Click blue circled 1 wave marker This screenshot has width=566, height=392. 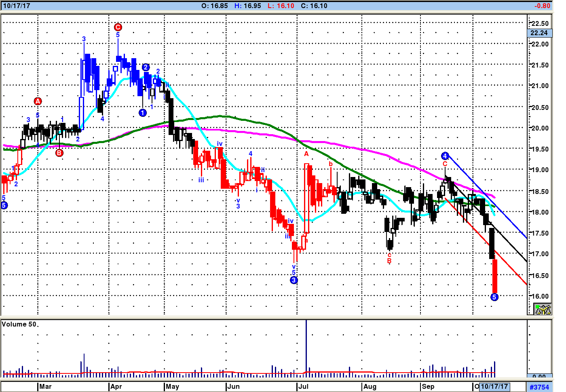click(143, 113)
